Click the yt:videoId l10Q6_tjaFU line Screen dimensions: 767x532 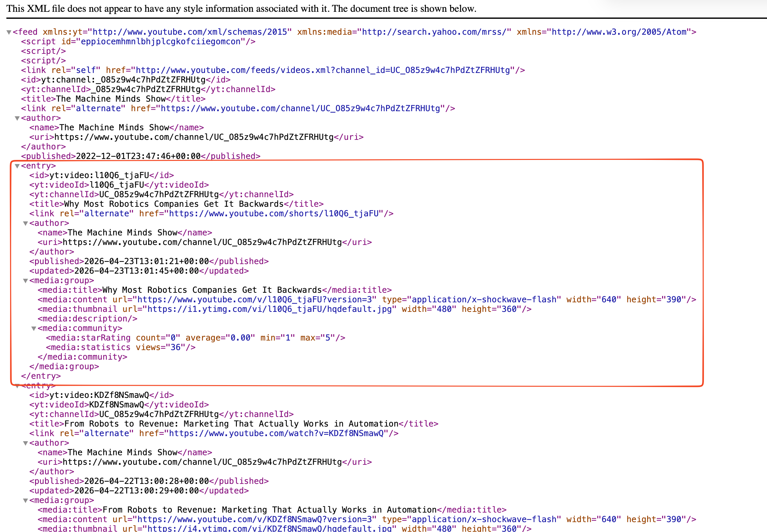tap(119, 185)
